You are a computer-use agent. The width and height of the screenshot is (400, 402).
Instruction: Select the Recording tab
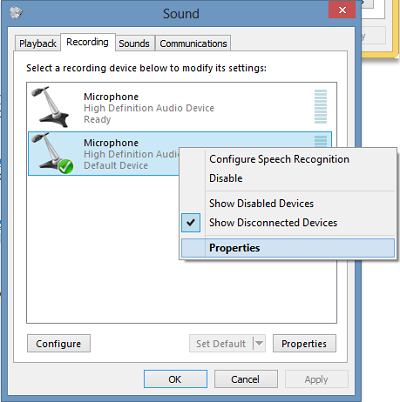(88, 42)
